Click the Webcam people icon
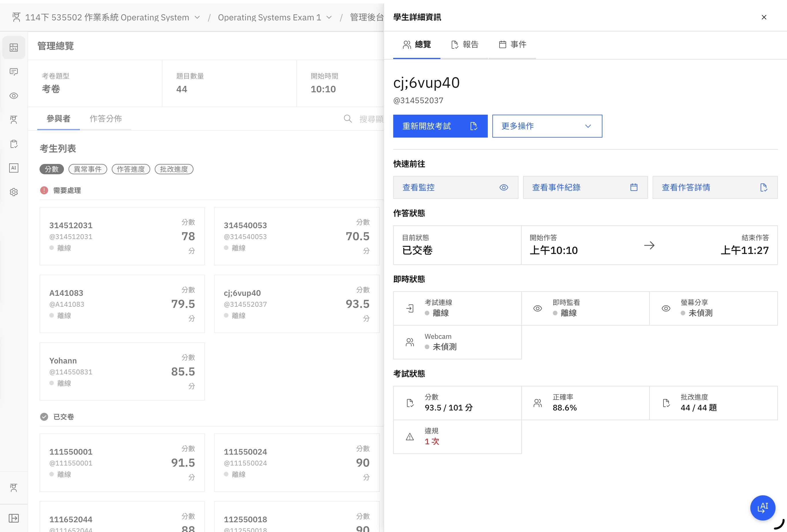Image resolution: width=787 pixels, height=532 pixels. pyautogui.click(x=410, y=342)
